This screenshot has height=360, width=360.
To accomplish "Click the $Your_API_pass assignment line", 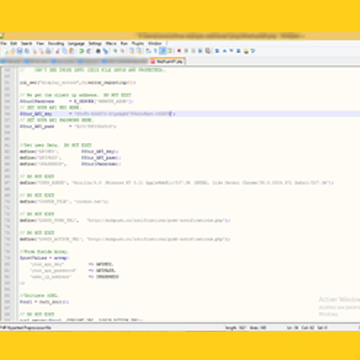I will [68, 126].
